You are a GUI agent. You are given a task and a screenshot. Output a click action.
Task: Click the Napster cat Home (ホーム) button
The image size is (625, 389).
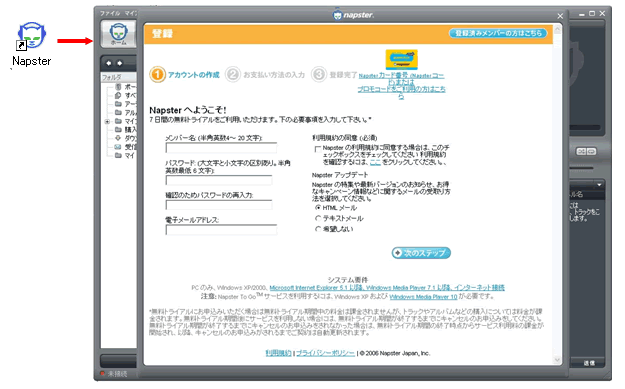118,34
